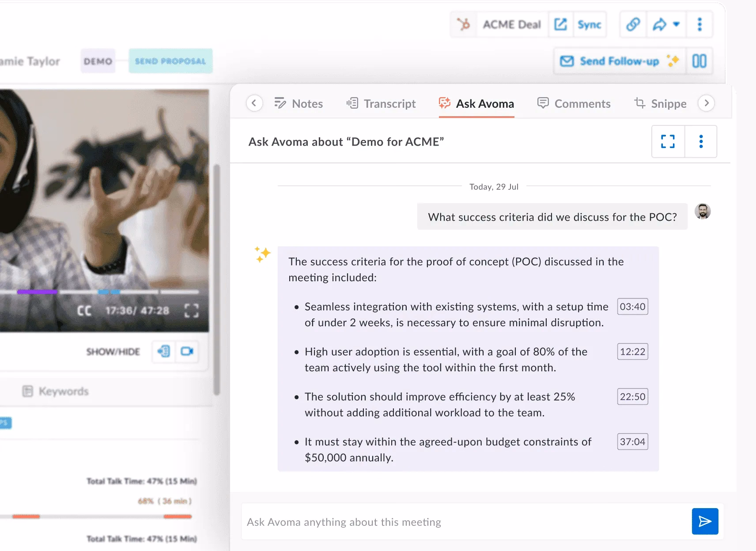
Task: Open the share dropdown arrow
Action: (676, 24)
